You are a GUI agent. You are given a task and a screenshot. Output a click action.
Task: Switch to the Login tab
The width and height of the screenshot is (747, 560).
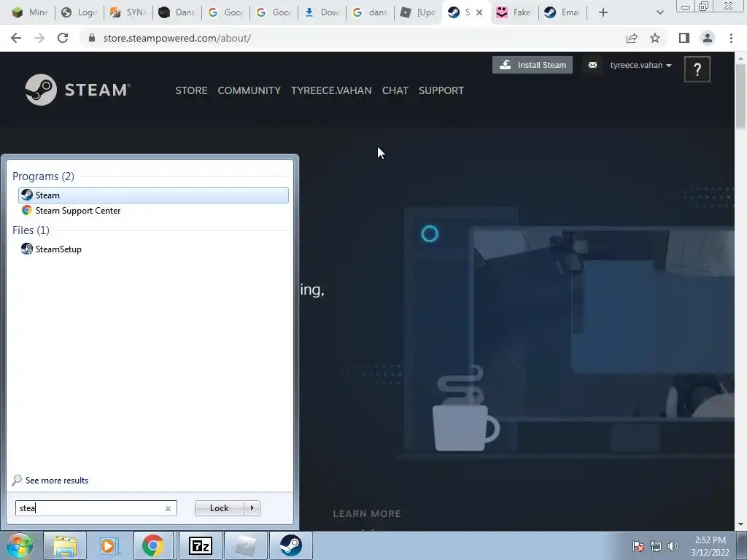coord(79,12)
